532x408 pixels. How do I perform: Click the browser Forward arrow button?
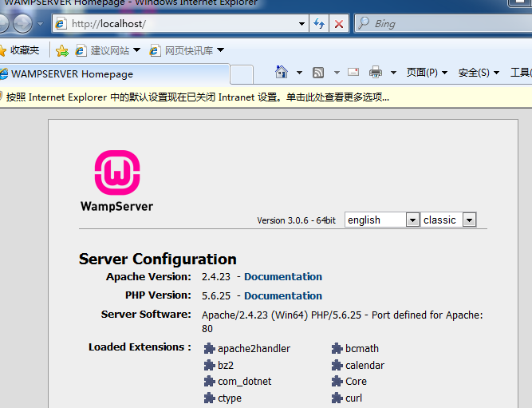pyautogui.click(x=23, y=23)
